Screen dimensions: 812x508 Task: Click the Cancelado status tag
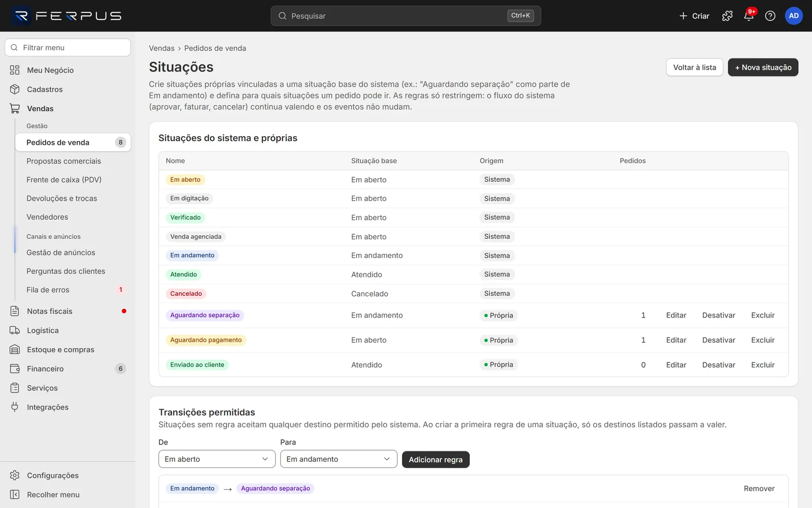click(186, 294)
